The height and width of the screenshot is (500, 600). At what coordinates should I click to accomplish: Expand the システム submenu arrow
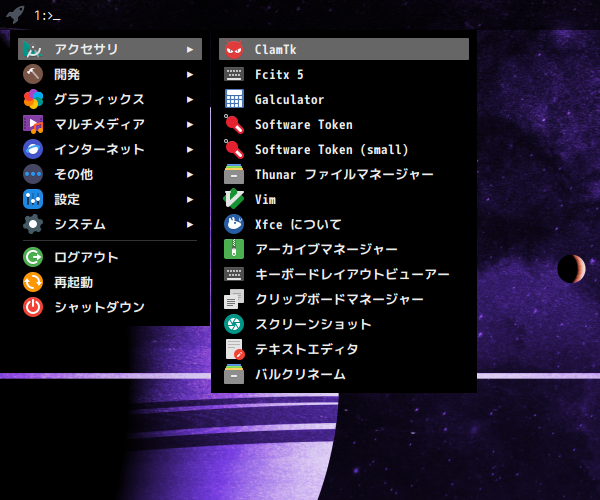(x=190, y=225)
